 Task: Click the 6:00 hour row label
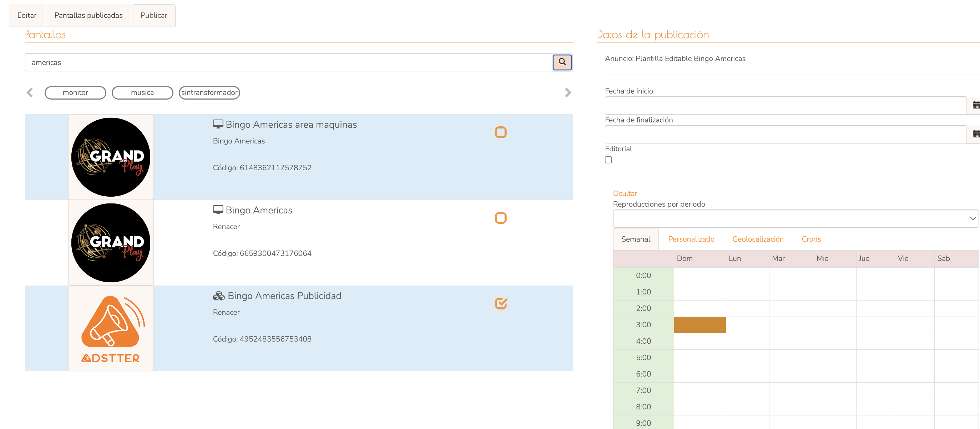(x=643, y=374)
